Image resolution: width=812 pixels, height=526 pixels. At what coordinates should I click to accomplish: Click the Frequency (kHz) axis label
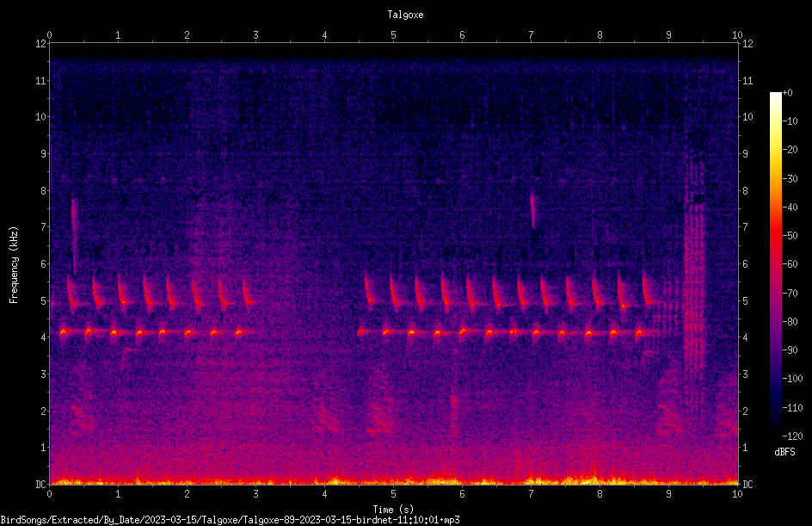point(14,264)
